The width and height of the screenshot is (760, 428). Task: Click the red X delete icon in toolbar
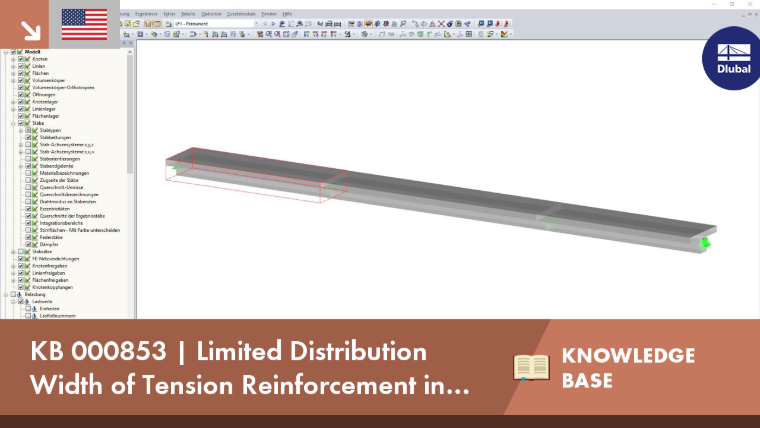click(441, 23)
